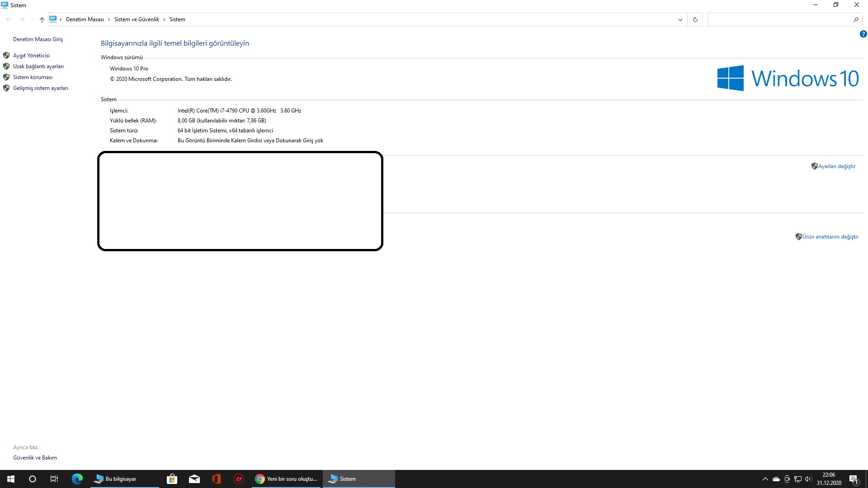
Task: Click the Sistem window title icon
Action: (x=5, y=5)
